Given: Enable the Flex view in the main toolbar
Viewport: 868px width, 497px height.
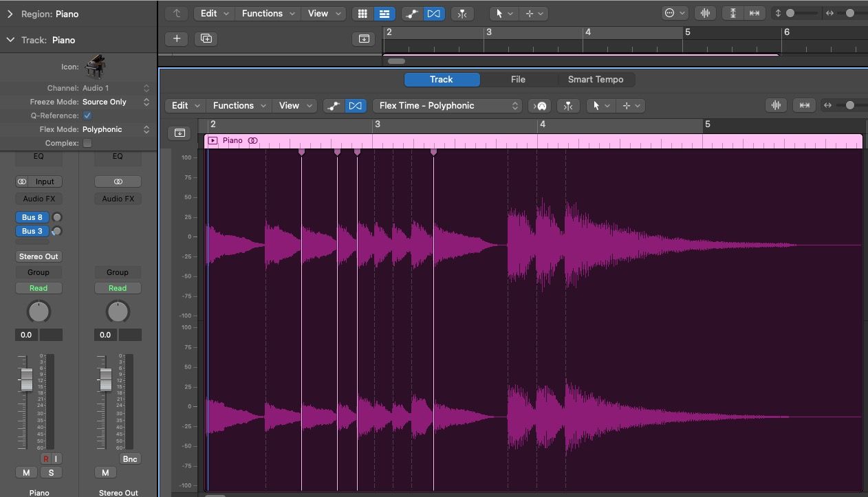Looking at the screenshot, I should [x=434, y=13].
